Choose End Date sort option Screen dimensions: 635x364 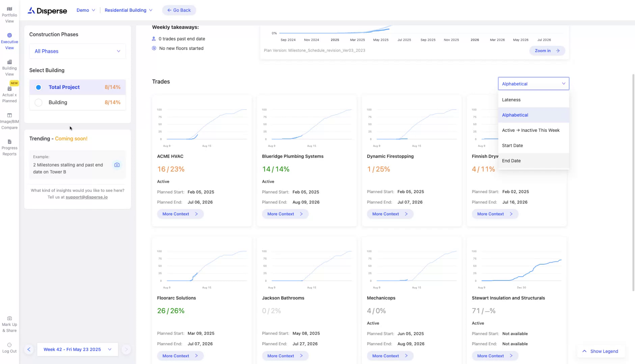tap(511, 161)
